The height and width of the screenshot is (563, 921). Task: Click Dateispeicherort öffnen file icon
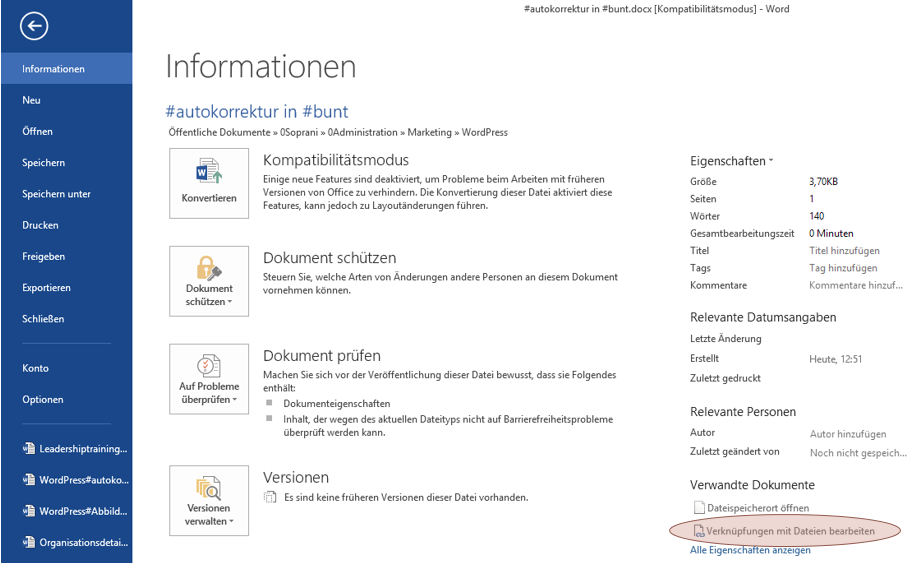[x=700, y=508]
